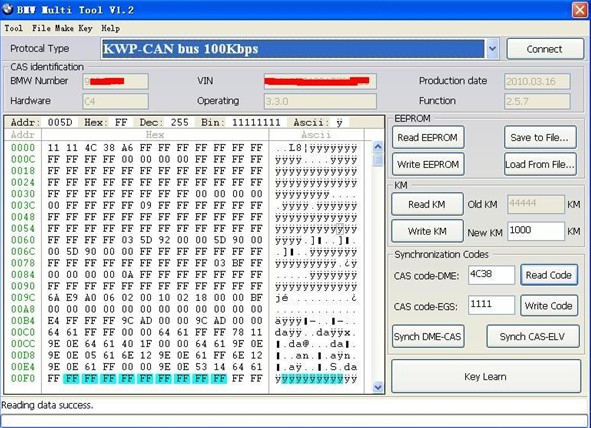
Task: Select address row 00B4
Action: point(23,321)
